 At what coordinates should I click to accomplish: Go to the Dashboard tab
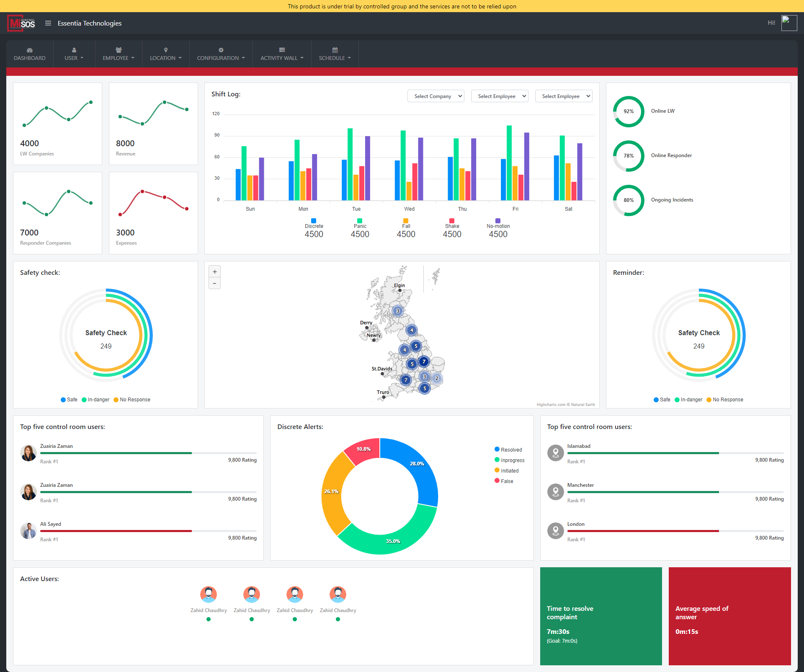coord(29,54)
